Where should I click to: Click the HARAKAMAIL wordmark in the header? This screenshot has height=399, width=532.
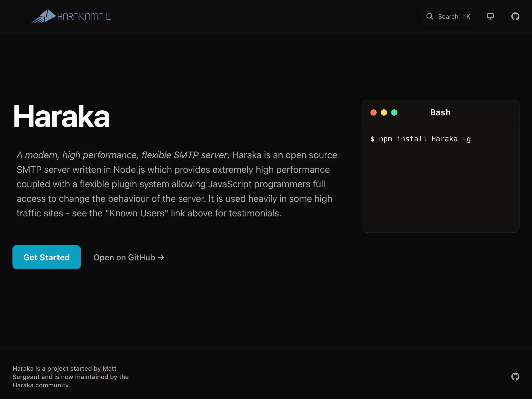pyautogui.click(x=84, y=16)
